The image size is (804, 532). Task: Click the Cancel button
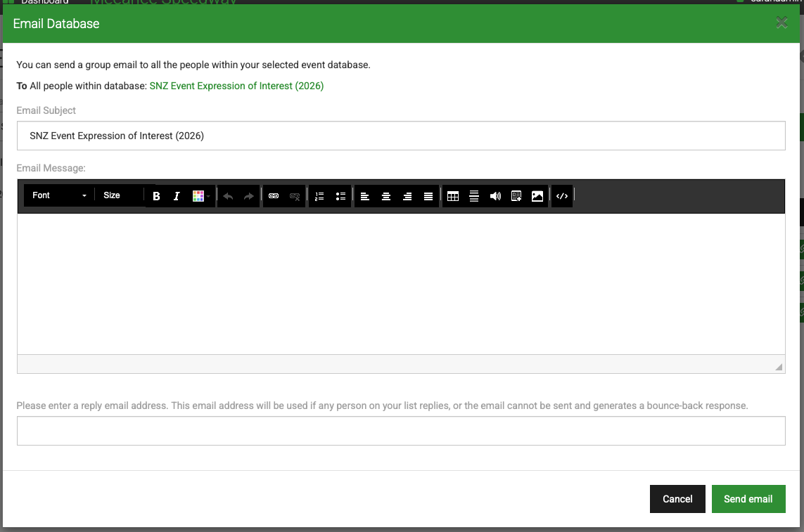pos(677,499)
